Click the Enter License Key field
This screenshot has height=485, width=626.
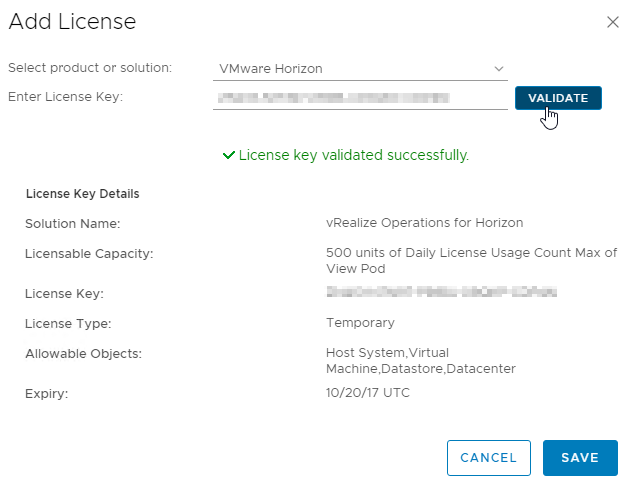360,98
